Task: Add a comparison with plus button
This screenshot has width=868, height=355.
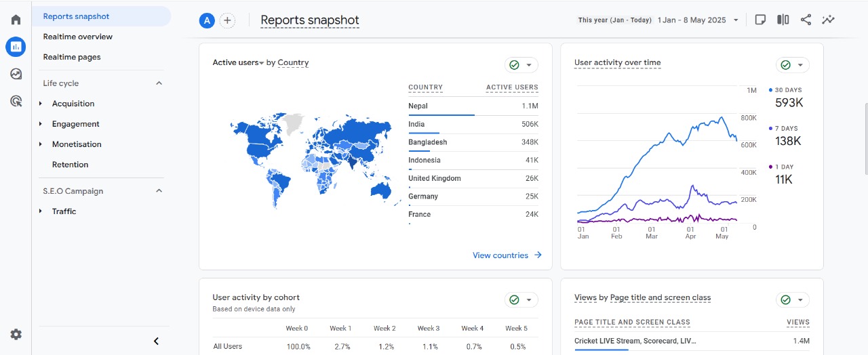Action: [x=227, y=20]
